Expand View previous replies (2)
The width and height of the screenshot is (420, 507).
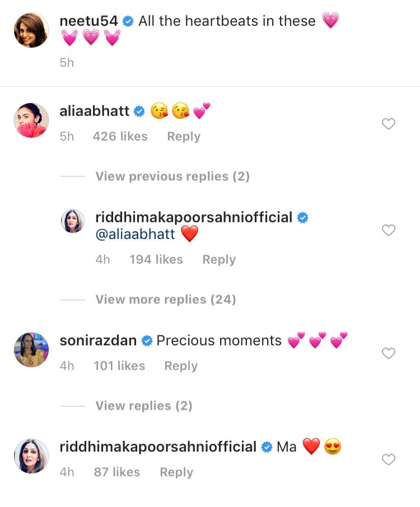172,176
